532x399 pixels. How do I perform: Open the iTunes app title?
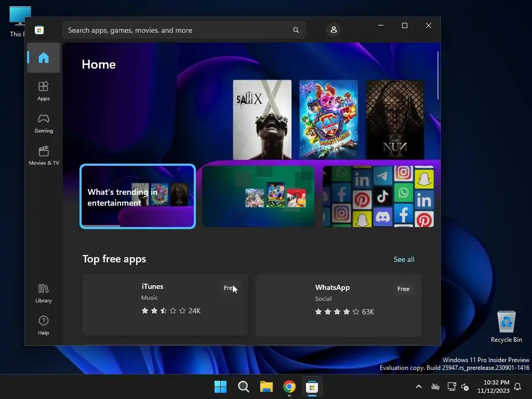(152, 286)
